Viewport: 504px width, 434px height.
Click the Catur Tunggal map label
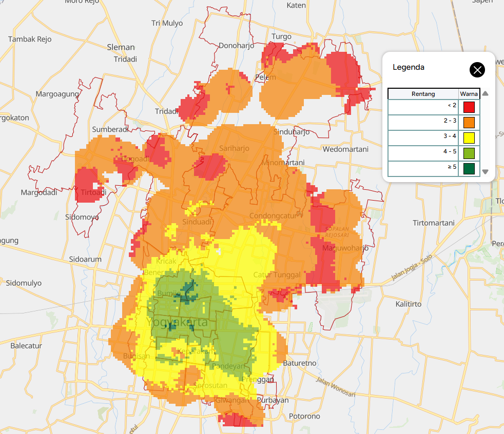click(277, 274)
